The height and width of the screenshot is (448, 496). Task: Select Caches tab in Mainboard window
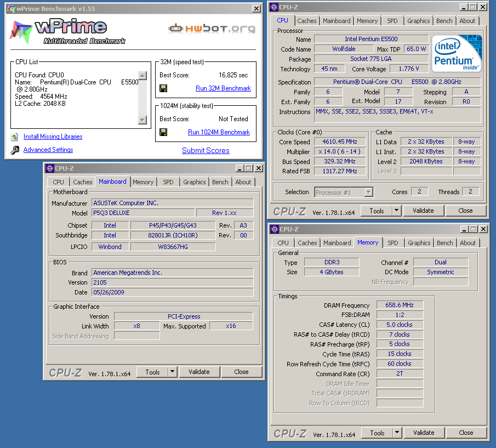[x=83, y=182]
